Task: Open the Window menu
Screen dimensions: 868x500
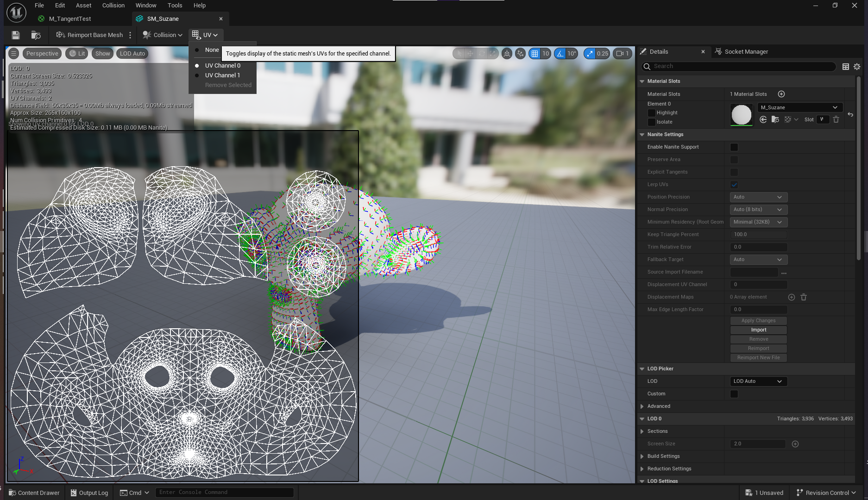Action: pos(146,6)
